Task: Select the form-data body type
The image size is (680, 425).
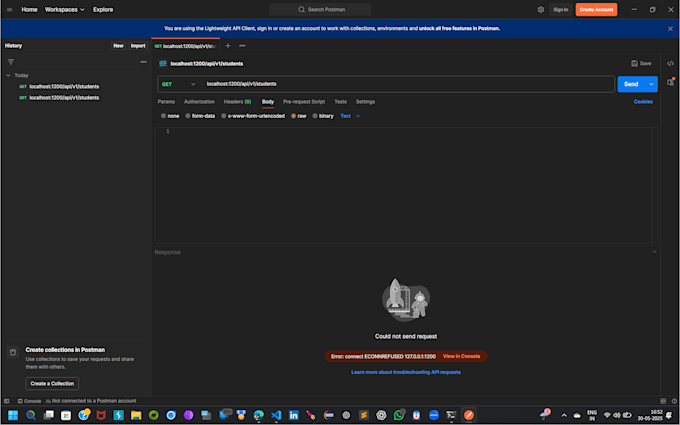Action: (x=200, y=116)
